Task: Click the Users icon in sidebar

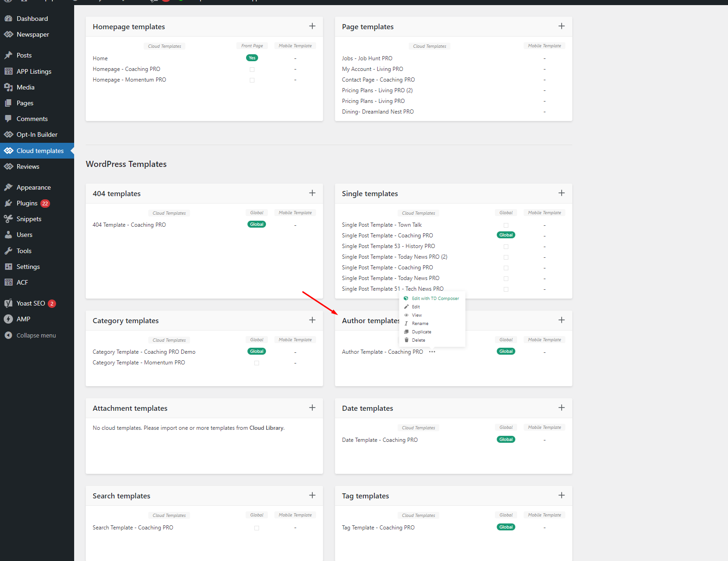Action: point(8,235)
